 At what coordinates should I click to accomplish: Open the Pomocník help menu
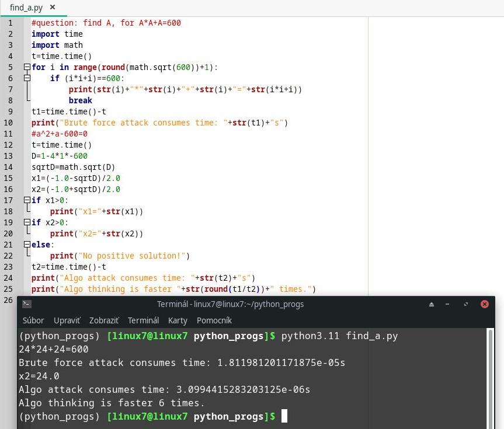tap(214, 320)
